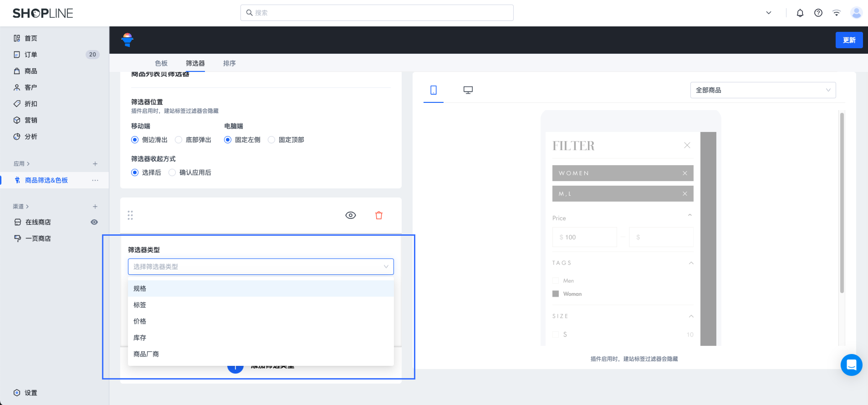Select the 底部弹出 option for 移动端

(178, 139)
